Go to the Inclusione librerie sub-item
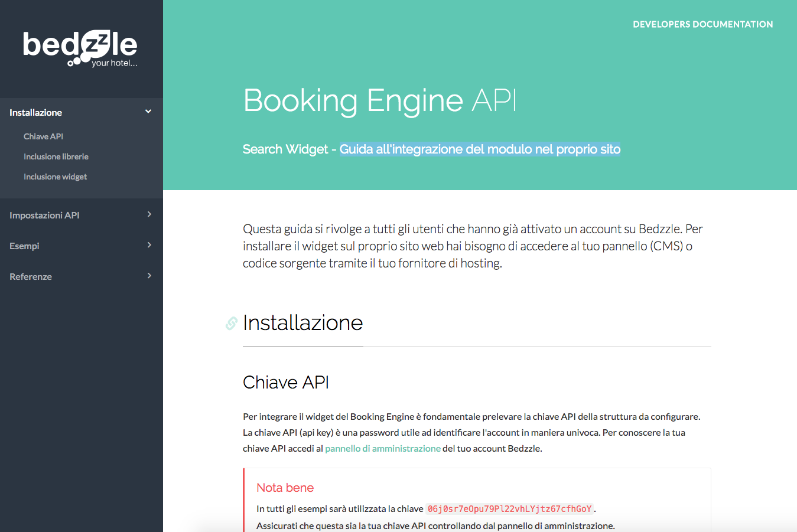This screenshot has height=532, width=797. pos(56,156)
